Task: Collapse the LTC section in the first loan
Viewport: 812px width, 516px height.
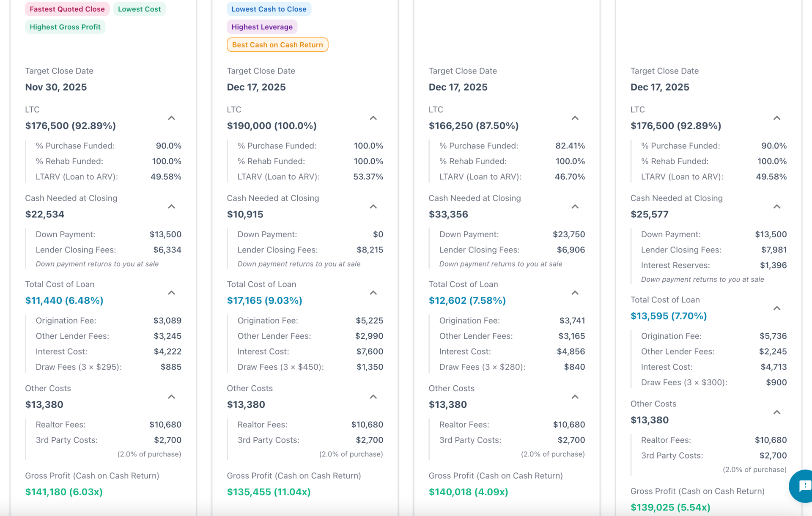Action: click(x=171, y=118)
